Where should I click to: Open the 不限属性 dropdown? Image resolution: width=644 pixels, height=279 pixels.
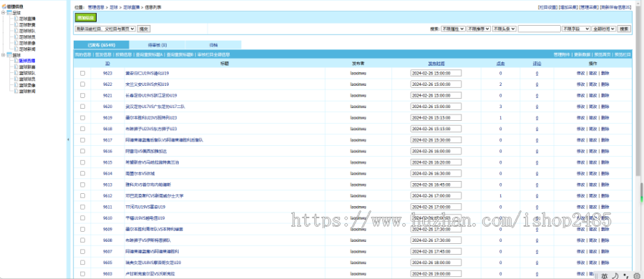[x=453, y=29]
